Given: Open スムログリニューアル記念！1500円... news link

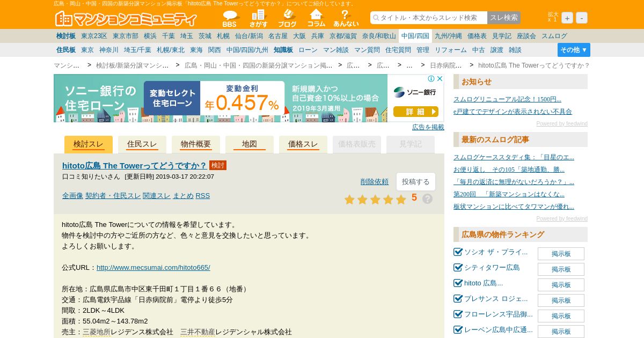Looking at the screenshot, I should point(507,99).
